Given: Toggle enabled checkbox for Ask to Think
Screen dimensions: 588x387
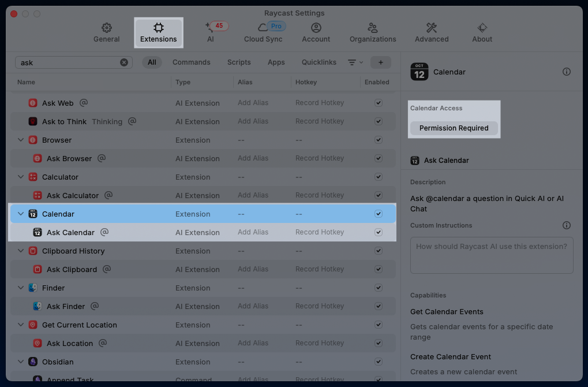Looking at the screenshot, I should pos(379,121).
